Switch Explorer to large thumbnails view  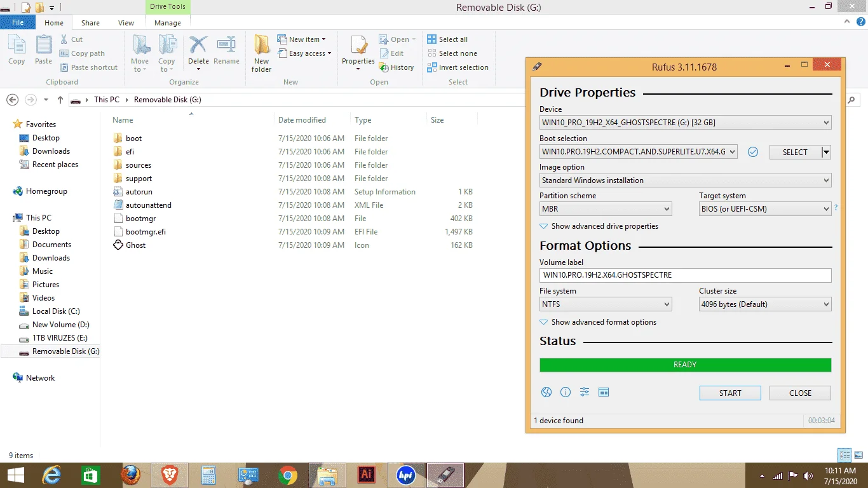click(x=858, y=455)
